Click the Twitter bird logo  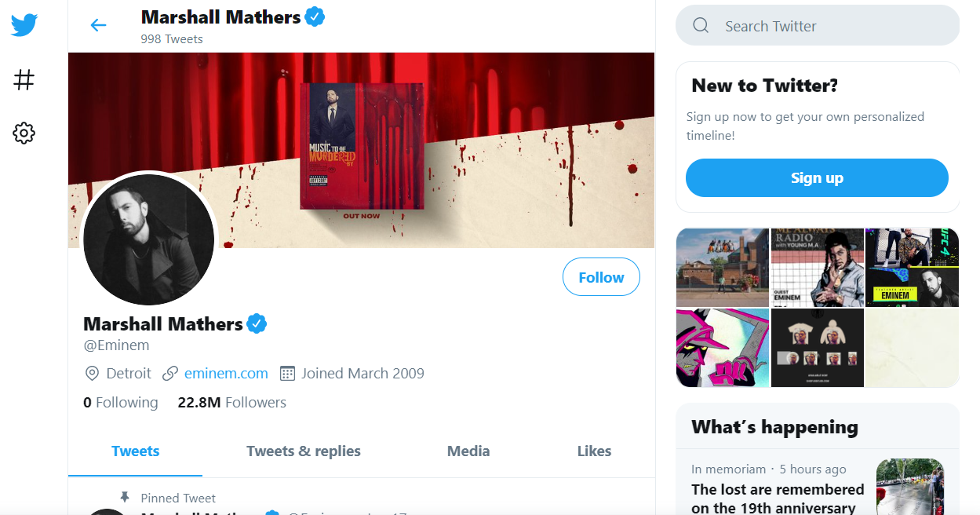(24, 25)
